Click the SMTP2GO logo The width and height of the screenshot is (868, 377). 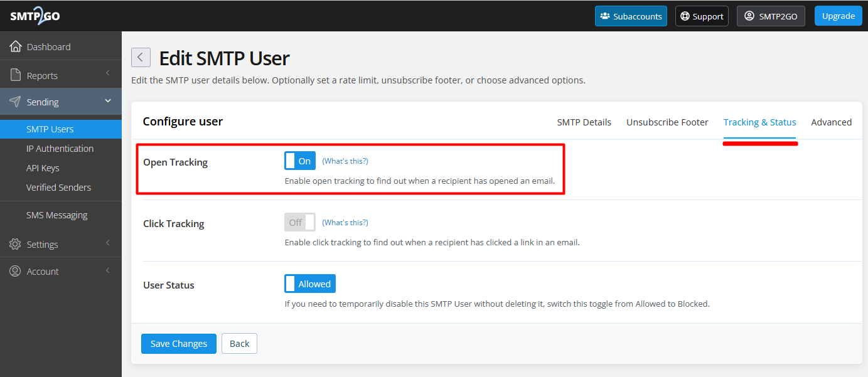35,16
